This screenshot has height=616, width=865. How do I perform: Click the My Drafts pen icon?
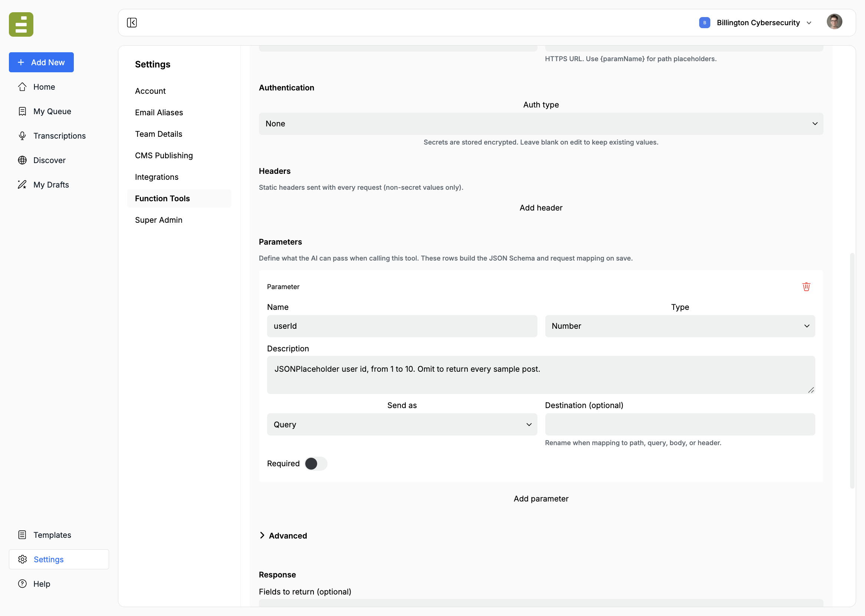click(22, 185)
